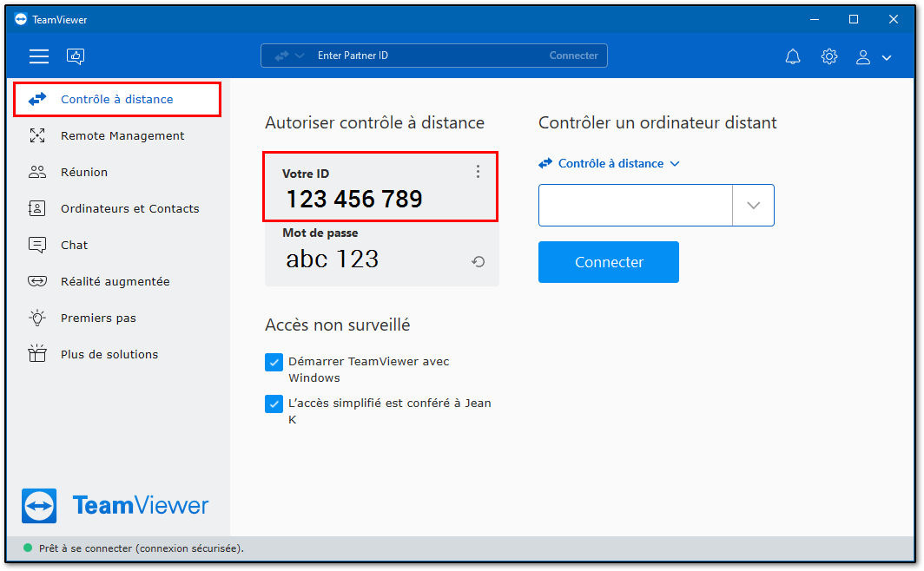Click the TeamViewer title bar icon
The height and width of the screenshot is (571, 924).
[x=21, y=19]
